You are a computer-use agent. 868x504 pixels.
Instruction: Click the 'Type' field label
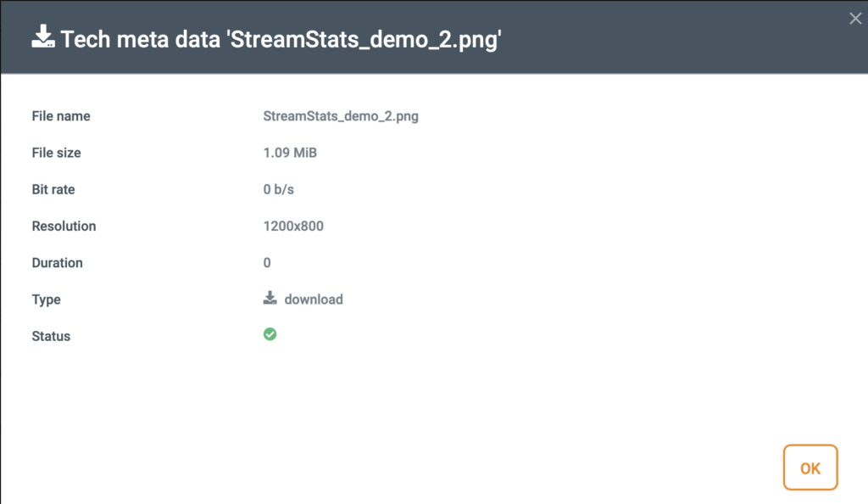click(46, 300)
